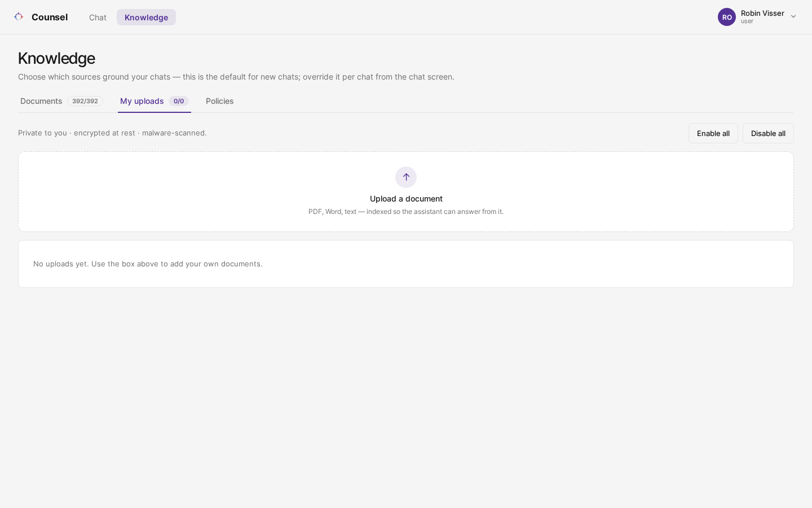Image resolution: width=812 pixels, height=508 pixels.
Task: Click the Enable all button
Action: coord(713,133)
